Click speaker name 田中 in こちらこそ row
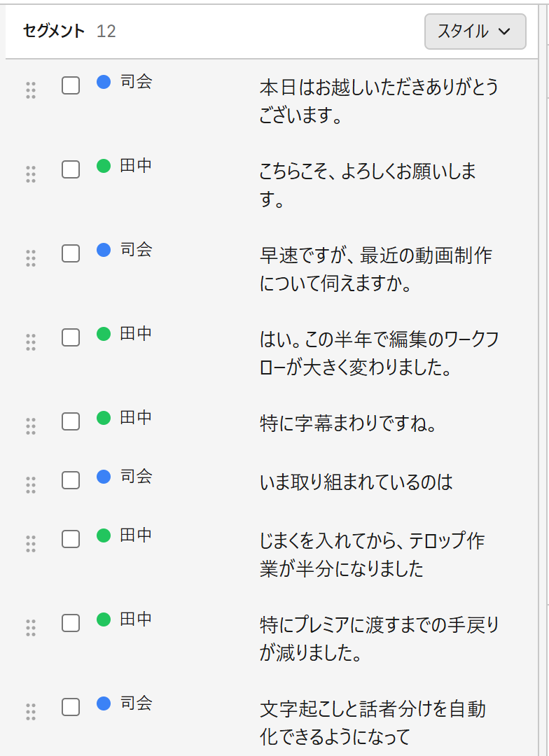The image size is (549, 756). click(136, 165)
